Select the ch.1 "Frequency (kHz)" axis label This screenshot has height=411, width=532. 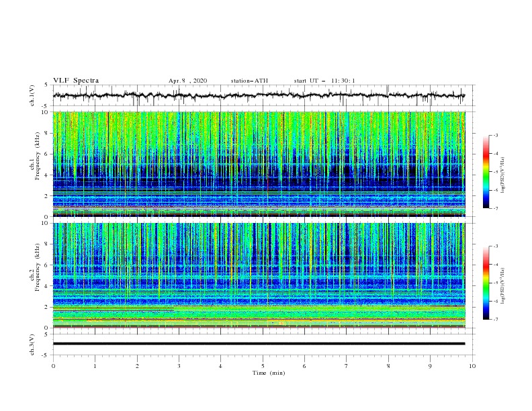tap(38, 156)
